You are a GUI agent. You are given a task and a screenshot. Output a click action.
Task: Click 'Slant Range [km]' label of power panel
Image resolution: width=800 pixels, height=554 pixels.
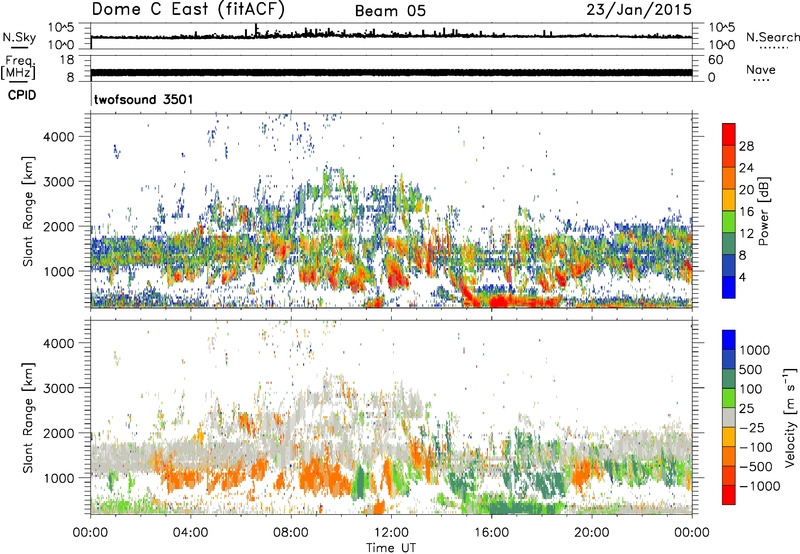click(x=28, y=211)
